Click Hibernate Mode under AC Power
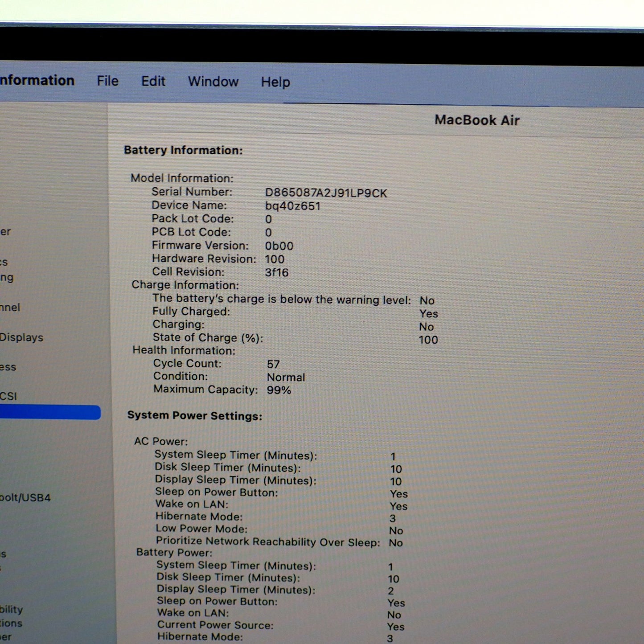This screenshot has width=644, height=644. pos(199,517)
